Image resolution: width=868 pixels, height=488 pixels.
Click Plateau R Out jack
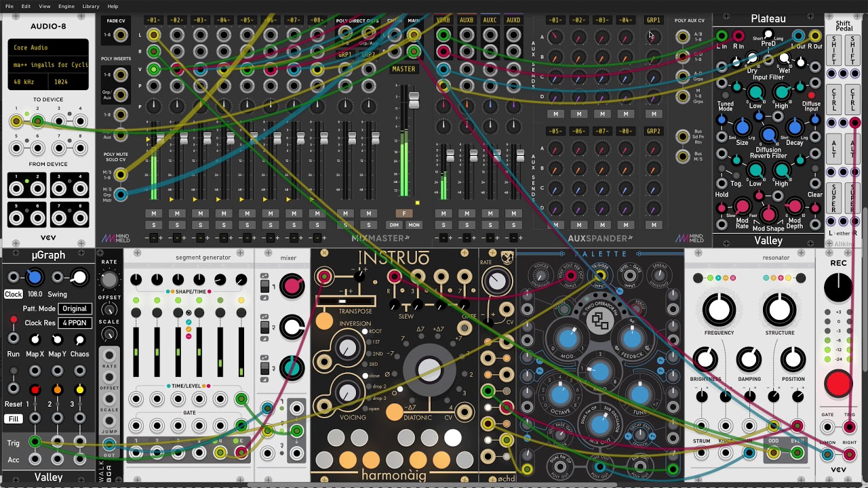tap(815, 36)
